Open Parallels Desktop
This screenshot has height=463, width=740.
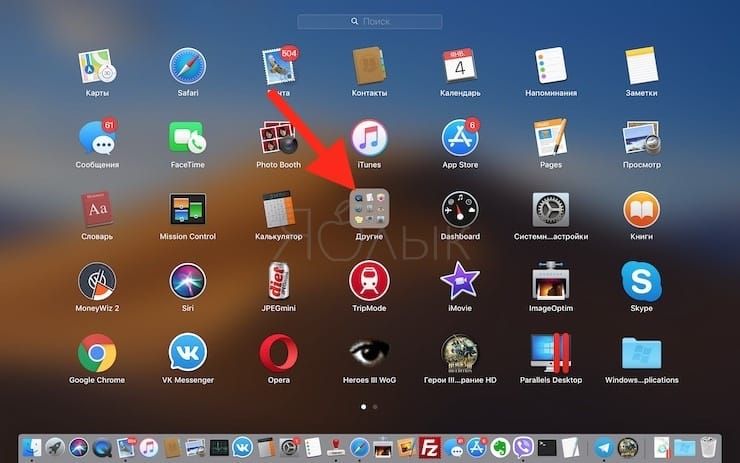point(551,353)
